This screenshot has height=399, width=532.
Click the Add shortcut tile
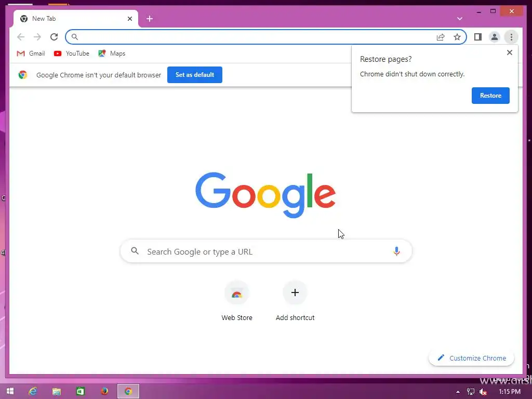[295, 301]
